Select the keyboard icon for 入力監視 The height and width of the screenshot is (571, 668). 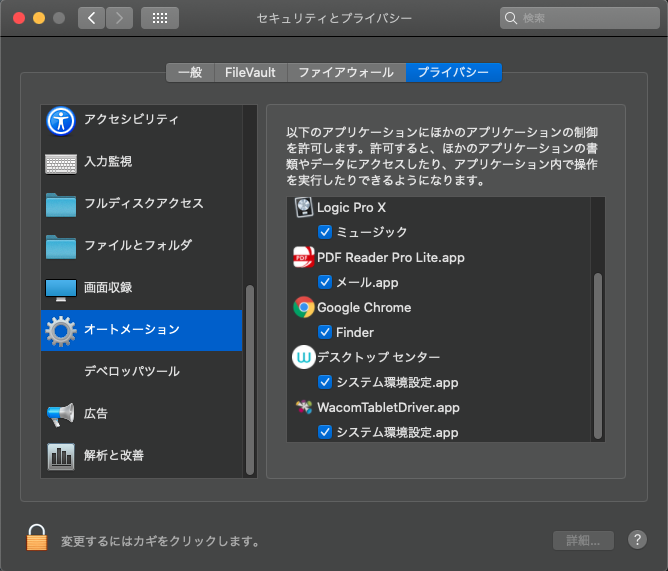click(x=61, y=164)
